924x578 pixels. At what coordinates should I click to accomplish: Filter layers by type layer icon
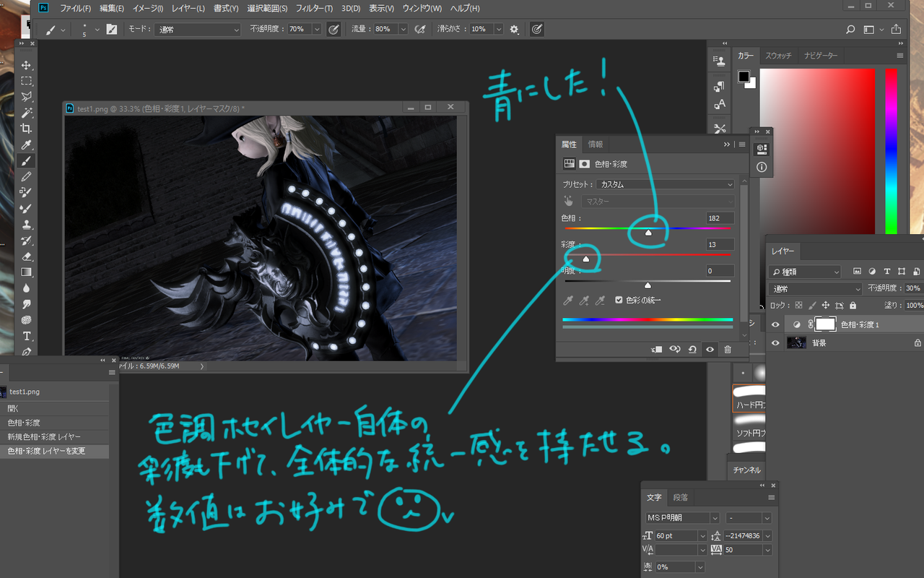tap(886, 272)
